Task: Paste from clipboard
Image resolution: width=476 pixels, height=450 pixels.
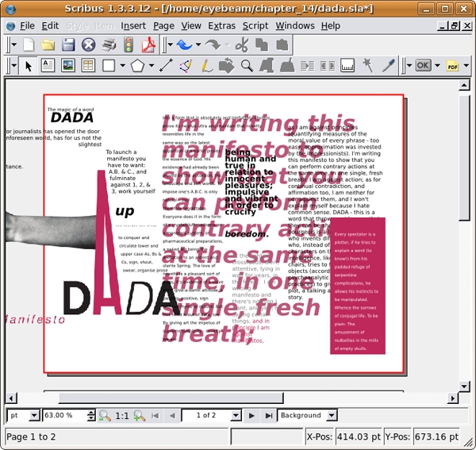Action: 282,45
